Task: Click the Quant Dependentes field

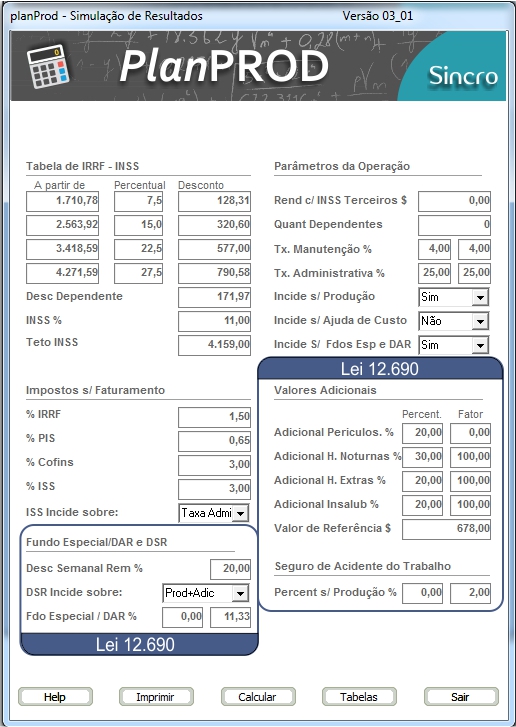Action: 454,225
